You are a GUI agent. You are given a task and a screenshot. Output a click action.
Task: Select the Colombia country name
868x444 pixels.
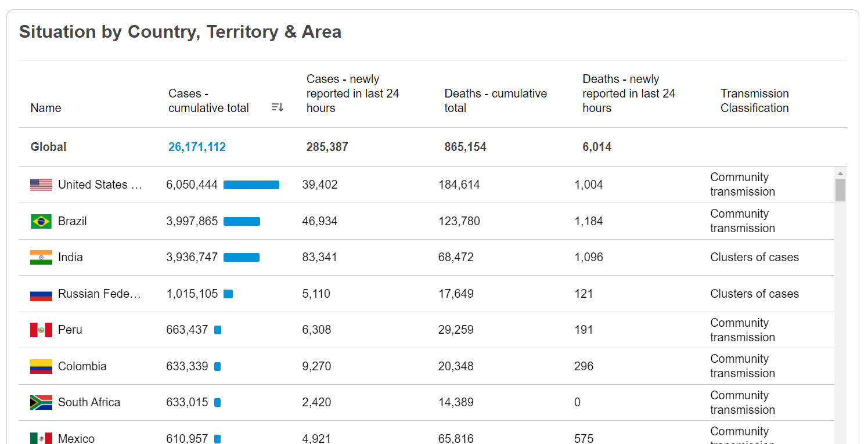tap(82, 366)
